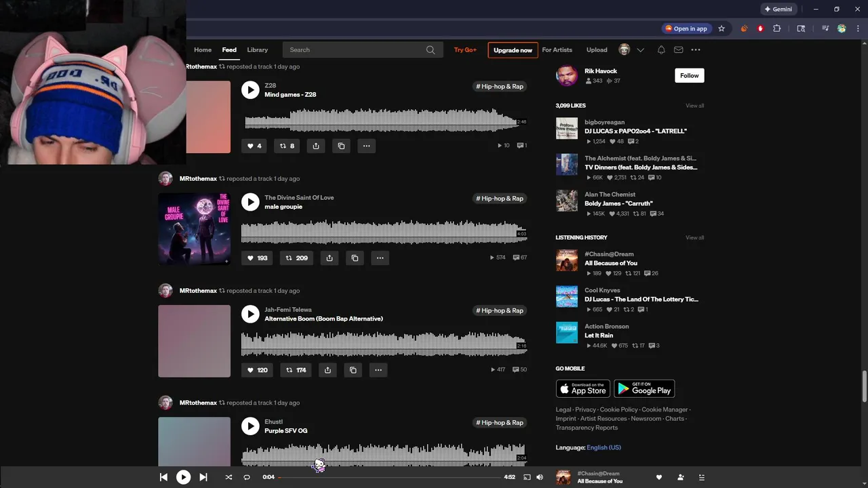Skip to previous track in player
868x488 pixels.
[x=163, y=477]
